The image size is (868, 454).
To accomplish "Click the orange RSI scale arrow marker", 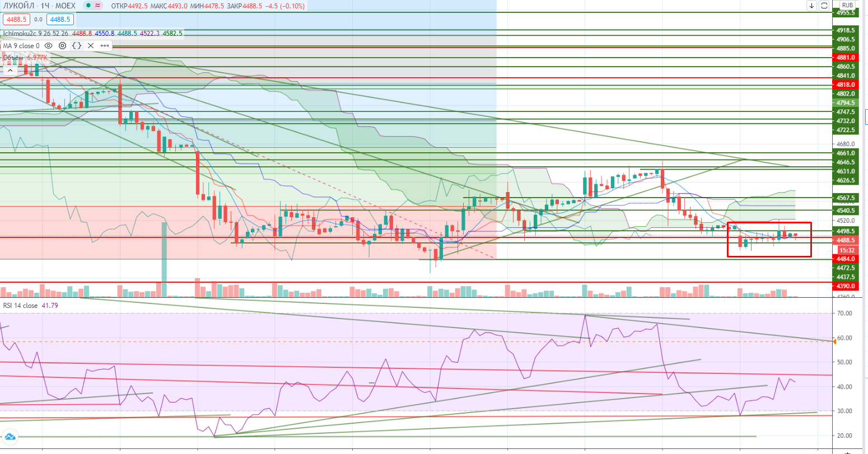I will [x=835, y=341].
